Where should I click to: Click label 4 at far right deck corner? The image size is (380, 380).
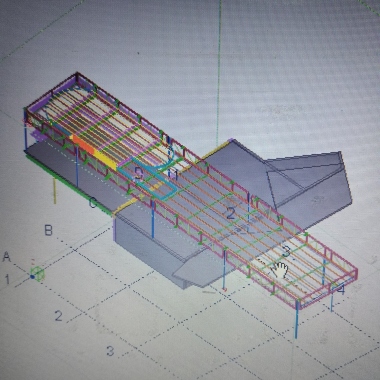click(340, 289)
